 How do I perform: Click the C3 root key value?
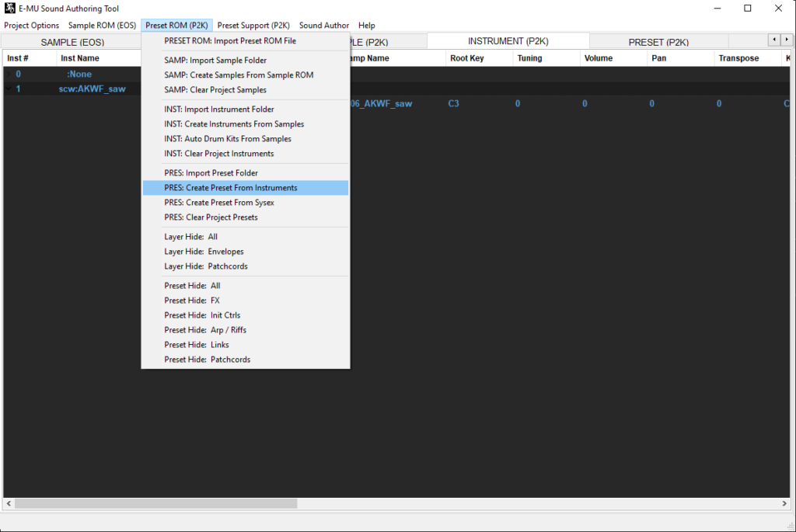click(x=453, y=103)
